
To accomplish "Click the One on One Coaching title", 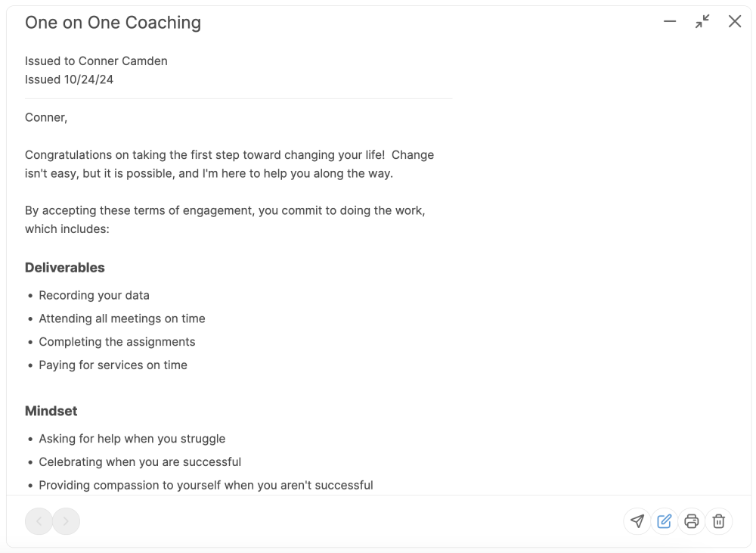I will tap(113, 23).
